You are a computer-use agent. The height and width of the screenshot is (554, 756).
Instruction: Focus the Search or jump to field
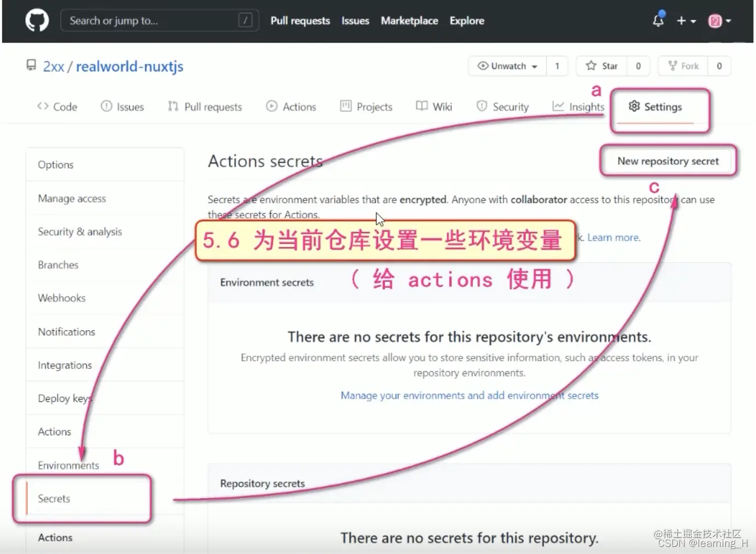tap(159, 21)
